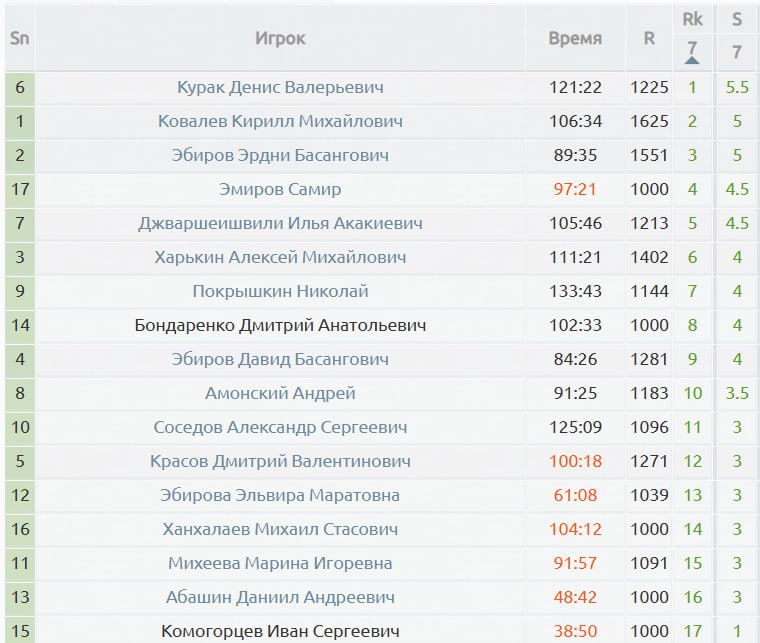Open player Эбирова Эльвира Маратовна

coord(280,495)
